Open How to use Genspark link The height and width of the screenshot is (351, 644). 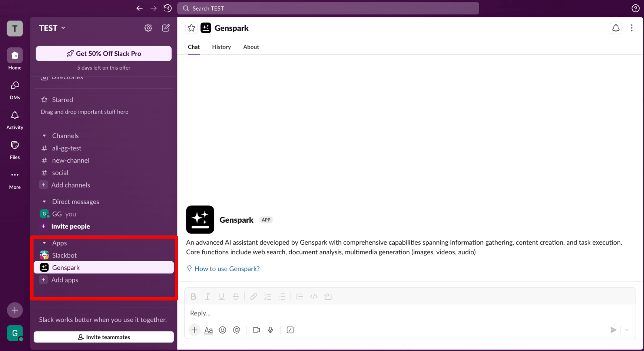(227, 269)
